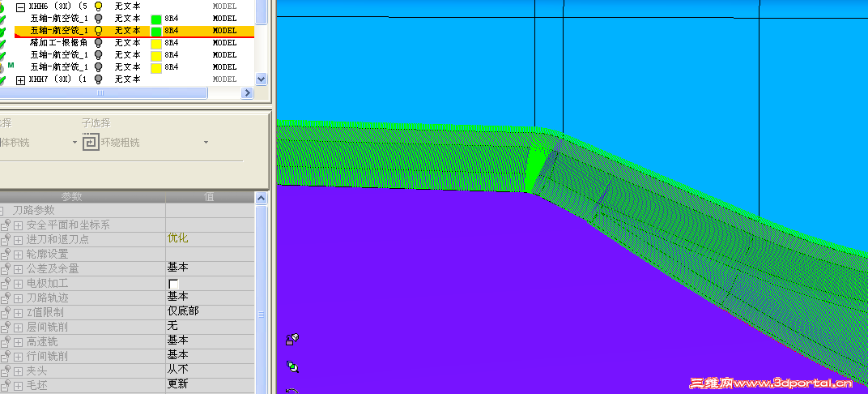Click lock icon beside 进刀和退刀点
Screen dimensions: 868x394
pos(6,239)
